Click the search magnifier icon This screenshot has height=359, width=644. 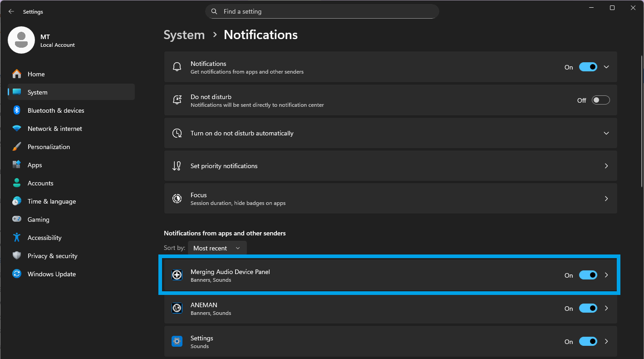214,11
